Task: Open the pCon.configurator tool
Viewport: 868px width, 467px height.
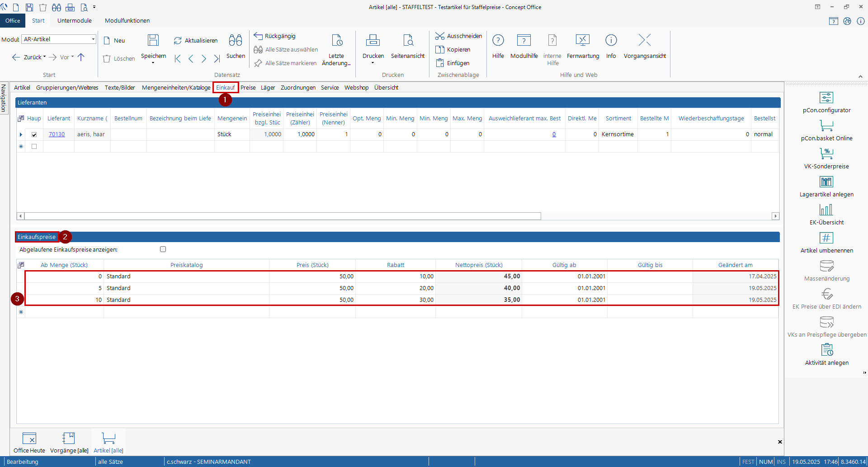Action: 826,98
